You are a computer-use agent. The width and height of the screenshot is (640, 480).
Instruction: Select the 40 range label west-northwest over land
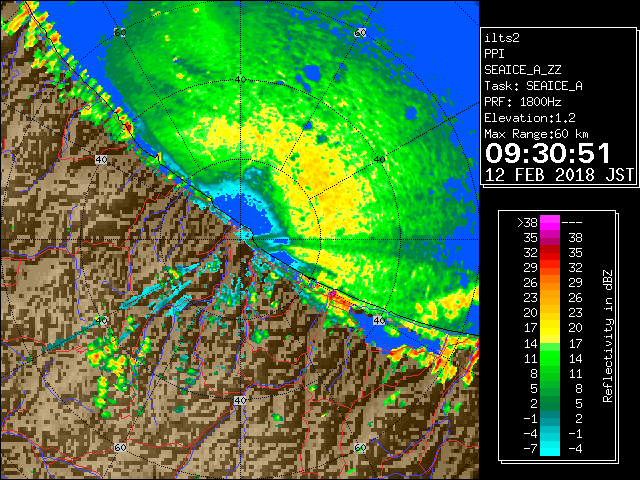point(101,159)
